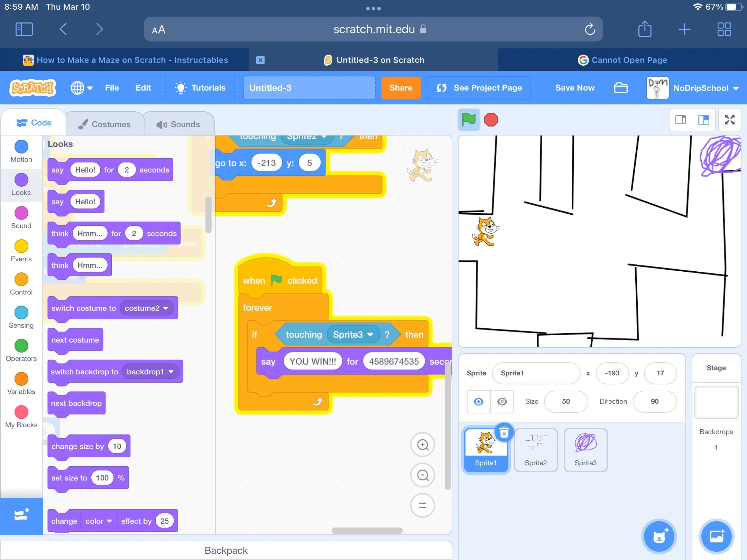
Task: Click the sprite x position field
Action: pyautogui.click(x=612, y=373)
